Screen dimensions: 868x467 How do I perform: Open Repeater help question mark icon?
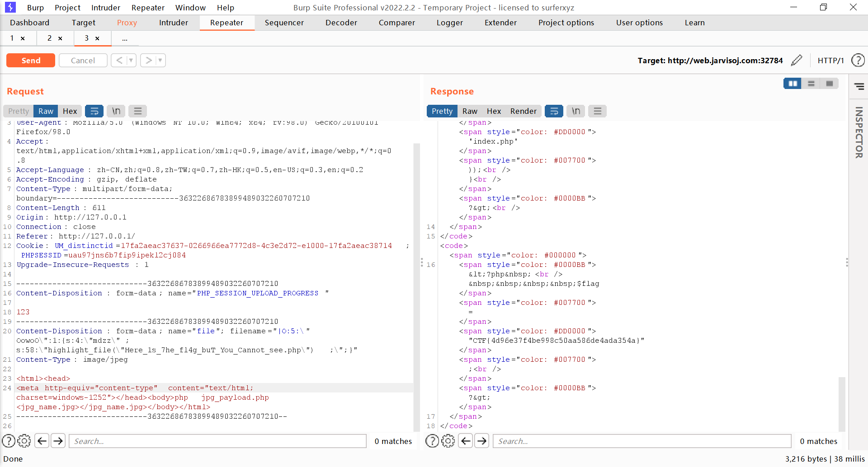(x=858, y=60)
